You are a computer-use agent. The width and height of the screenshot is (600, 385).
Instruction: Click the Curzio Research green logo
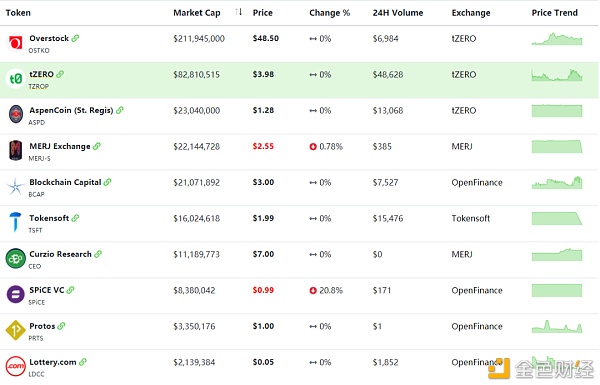point(16,258)
